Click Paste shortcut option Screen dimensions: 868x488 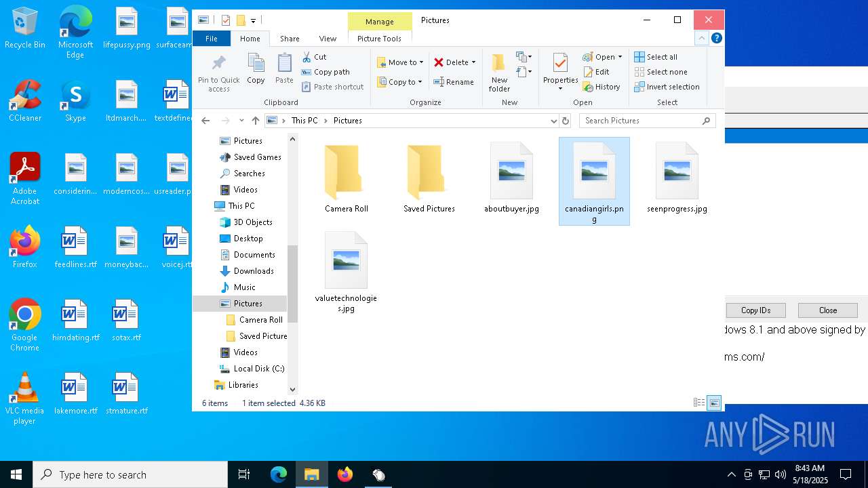point(332,87)
